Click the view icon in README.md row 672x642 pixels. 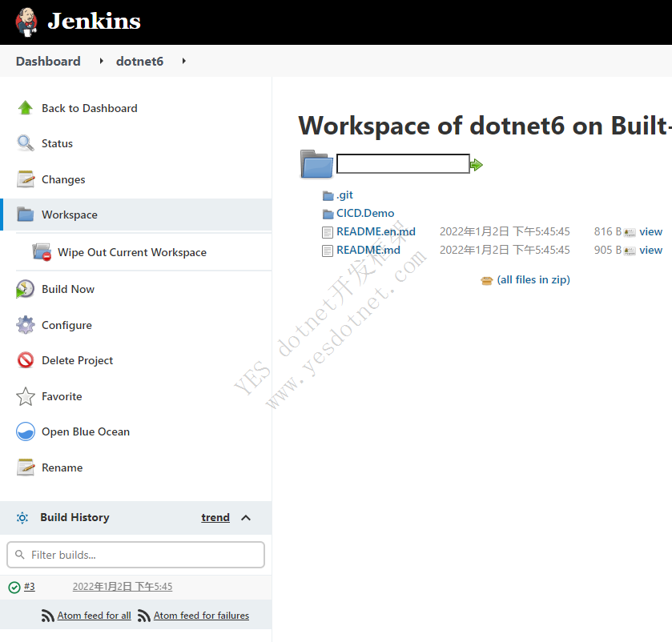click(x=630, y=251)
